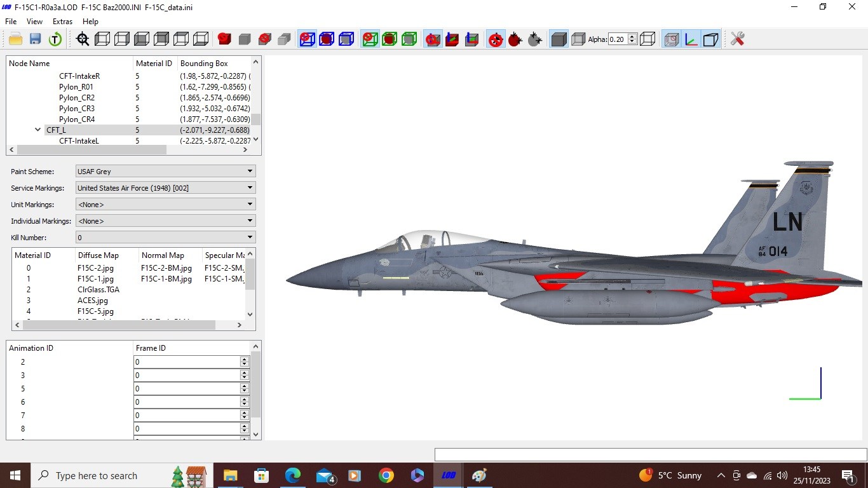
Task: Click the Frame ID field for animation 7
Action: click(187, 415)
